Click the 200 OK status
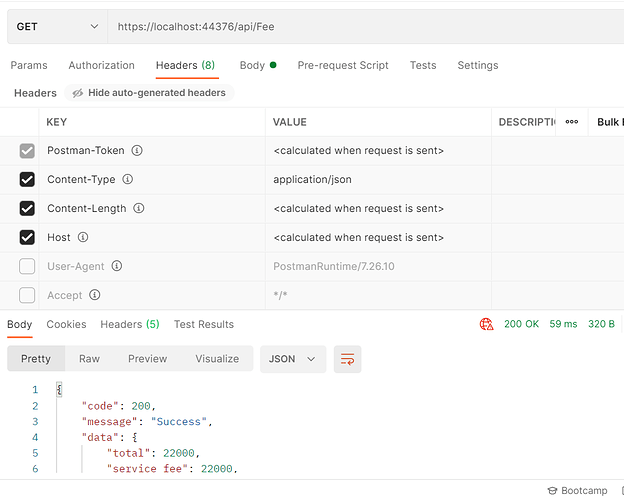Image resolution: width=624 pixels, height=500 pixels. point(521,324)
